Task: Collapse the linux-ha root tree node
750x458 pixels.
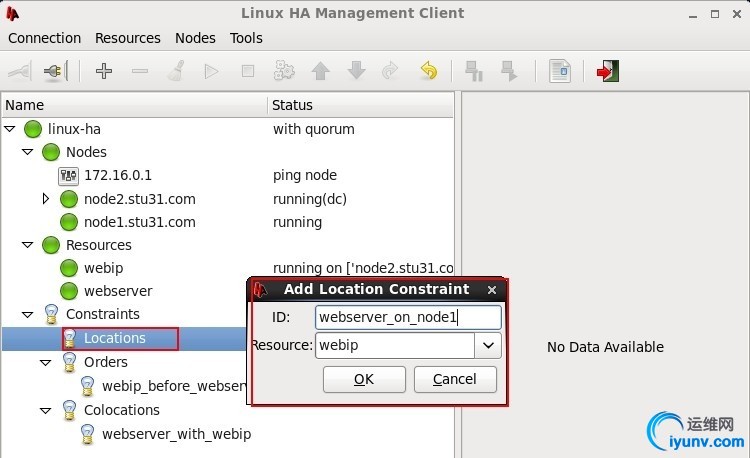Action: pyautogui.click(x=10, y=129)
